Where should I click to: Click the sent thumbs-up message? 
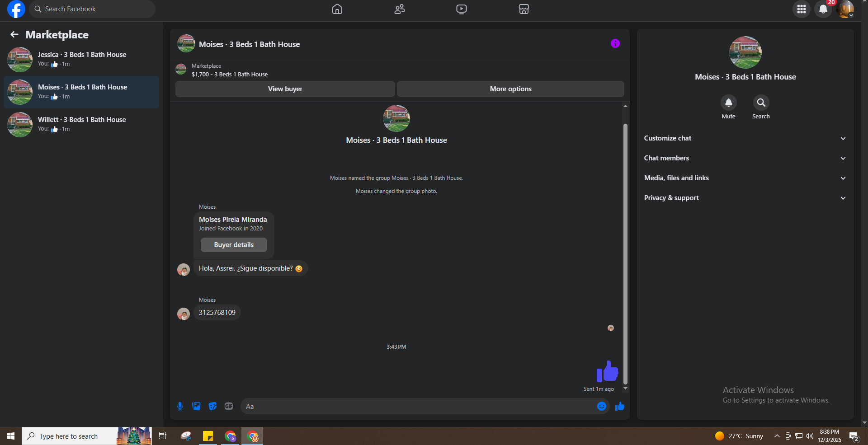(607, 371)
